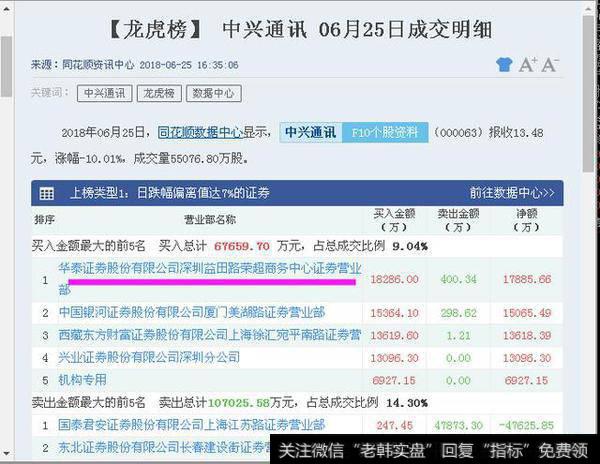Select the 数据中心 keyword tag

(214, 93)
